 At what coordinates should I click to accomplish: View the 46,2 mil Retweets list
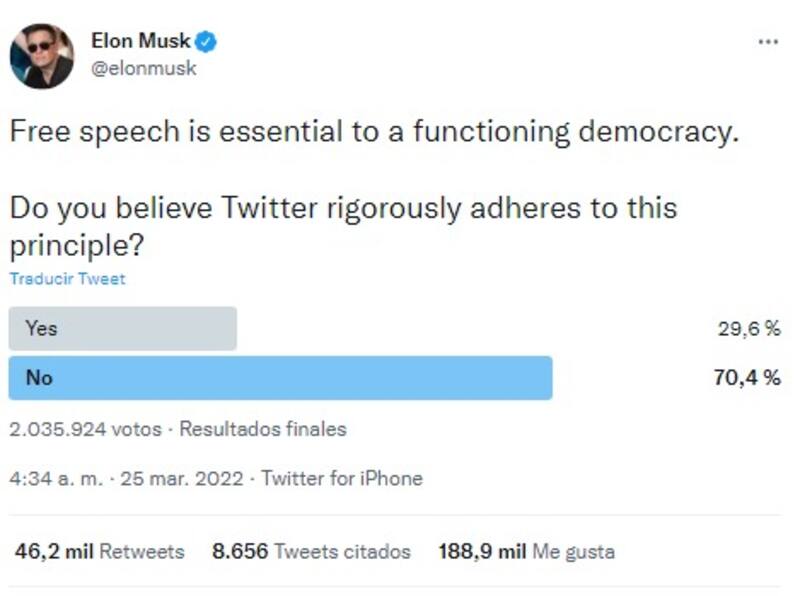click(99, 551)
